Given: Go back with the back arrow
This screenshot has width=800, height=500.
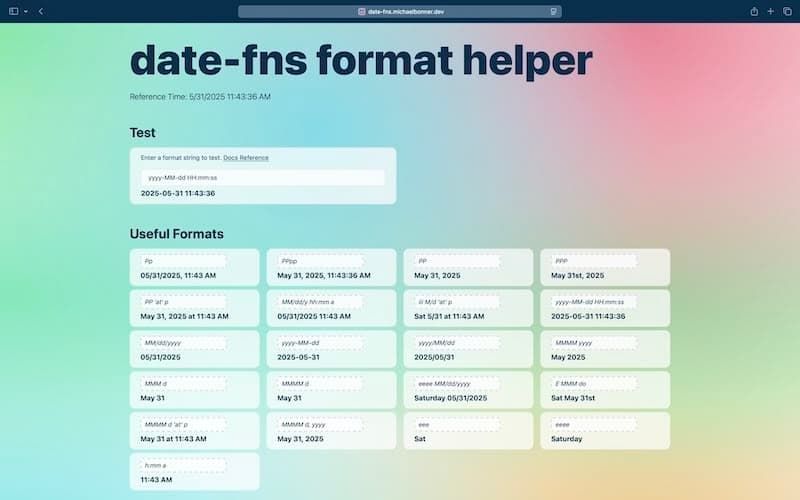Looking at the screenshot, I should pos(41,11).
